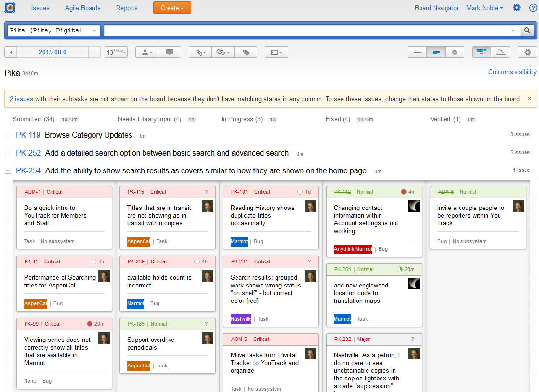This screenshot has width=539, height=392.
Task: Switch to detailed card view
Action: coord(436,52)
